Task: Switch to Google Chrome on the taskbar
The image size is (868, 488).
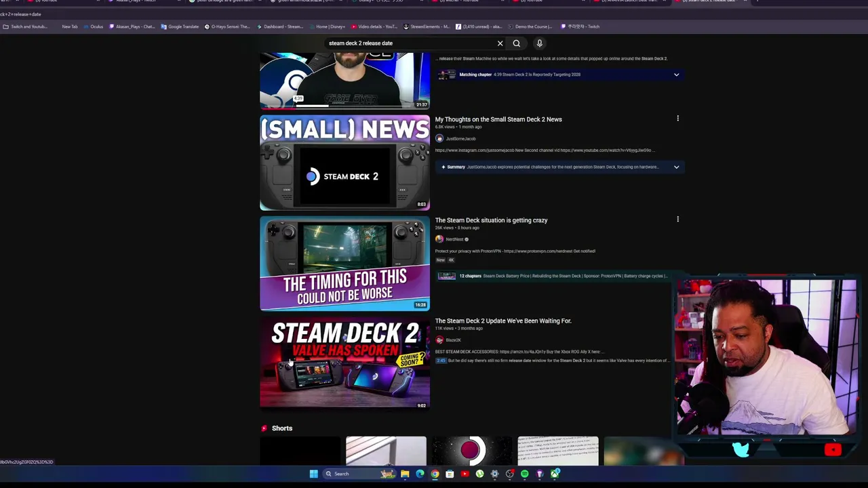Action: click(435, 474)
